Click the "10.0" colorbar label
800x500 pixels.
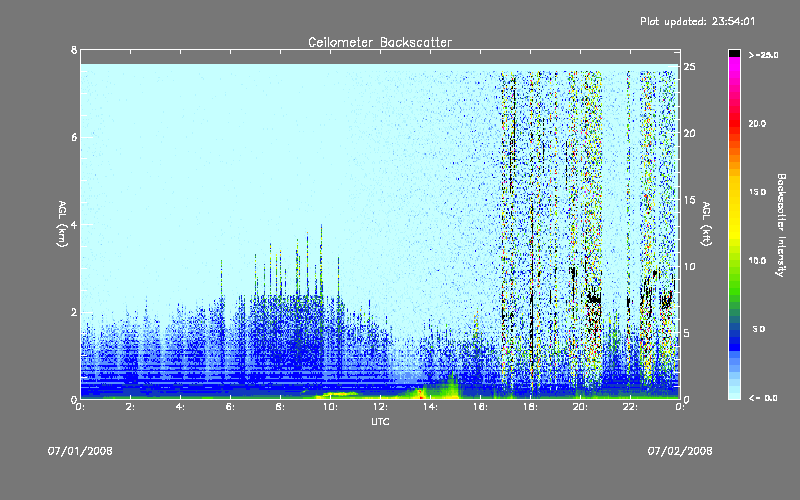tap(757, 260)
